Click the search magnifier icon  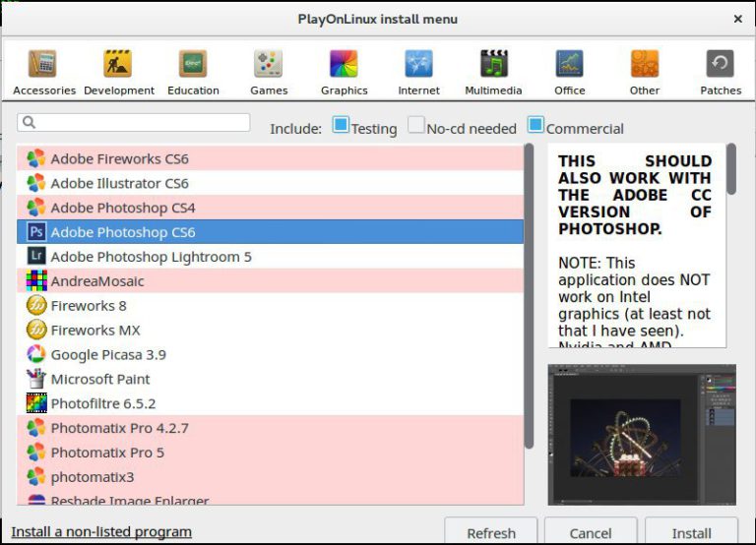coord(29,122)
